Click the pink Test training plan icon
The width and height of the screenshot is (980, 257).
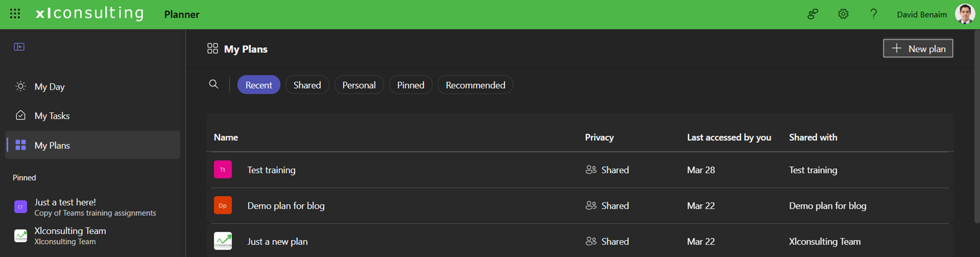(x=223, y=170)
